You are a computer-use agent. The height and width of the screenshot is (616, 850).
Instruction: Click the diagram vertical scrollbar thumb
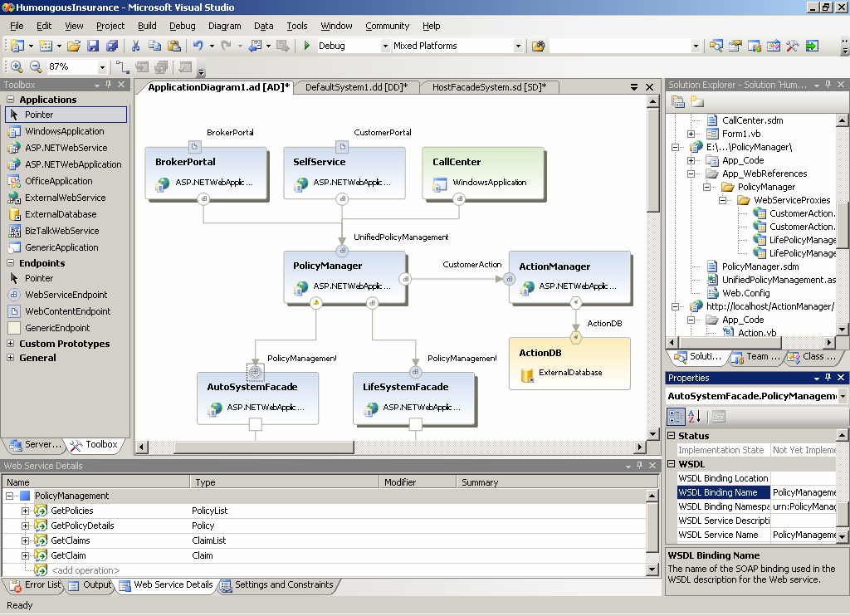[652, 160]
